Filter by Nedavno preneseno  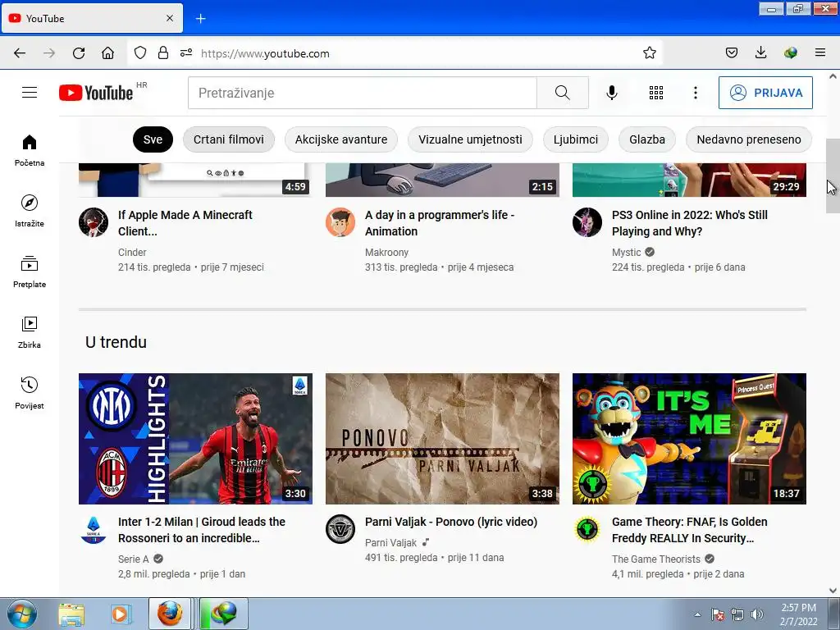coord(749,139)
